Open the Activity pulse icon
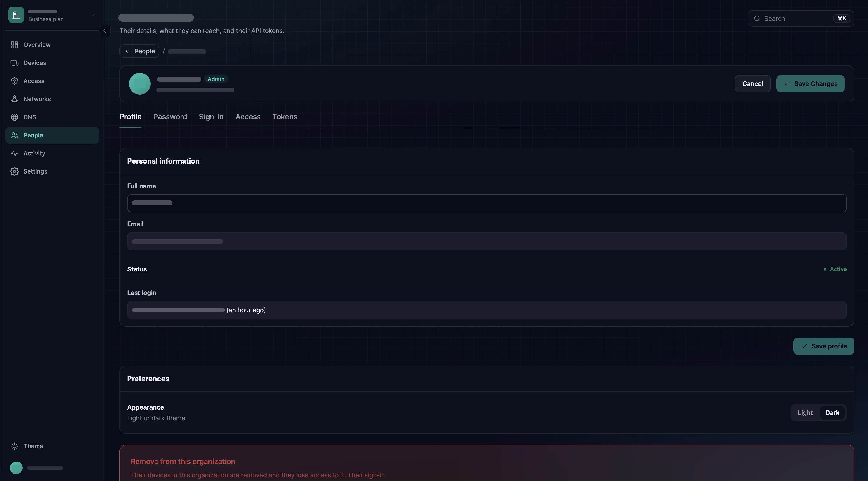The height and width of the screenshot is (481, 868). (x=14, y=153)
